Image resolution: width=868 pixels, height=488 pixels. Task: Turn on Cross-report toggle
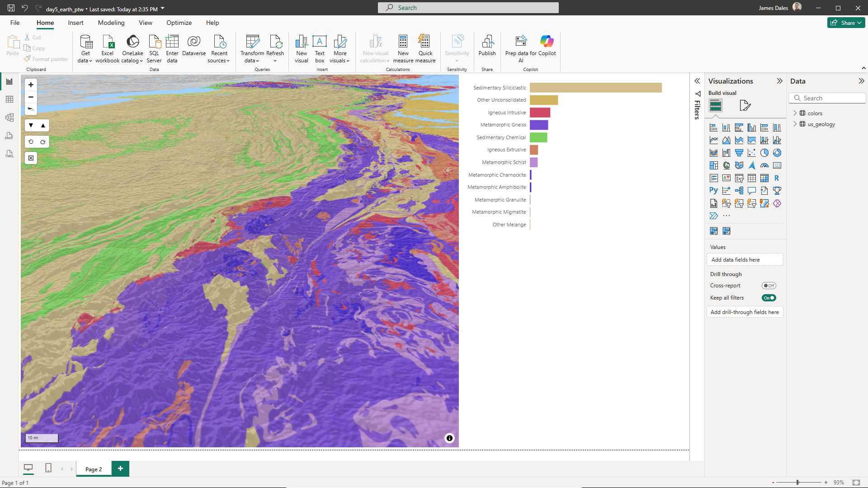(769, 286)
